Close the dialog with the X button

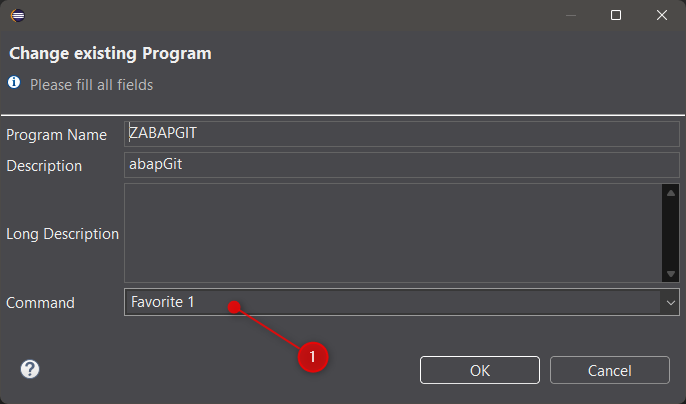(662, 15)
